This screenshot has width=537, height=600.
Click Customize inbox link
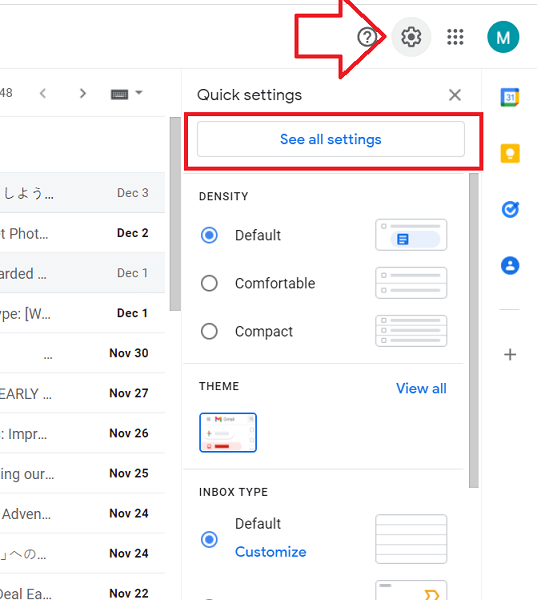271,552
